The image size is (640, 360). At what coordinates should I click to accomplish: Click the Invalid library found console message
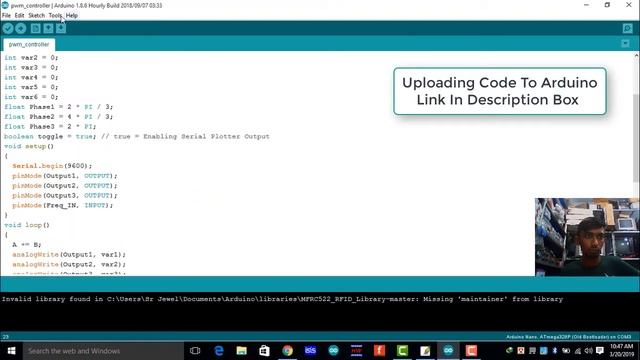coord(282,299)
